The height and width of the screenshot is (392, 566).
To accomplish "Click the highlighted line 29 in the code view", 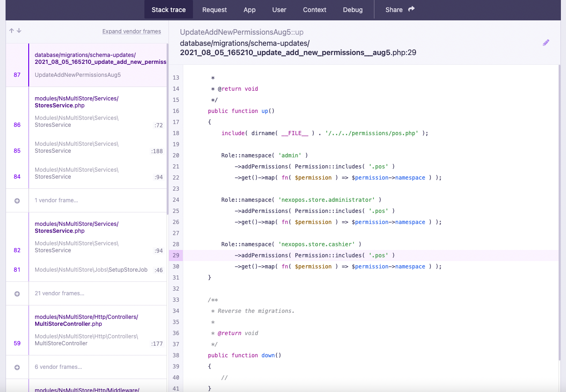I will (x=324, y=255).
